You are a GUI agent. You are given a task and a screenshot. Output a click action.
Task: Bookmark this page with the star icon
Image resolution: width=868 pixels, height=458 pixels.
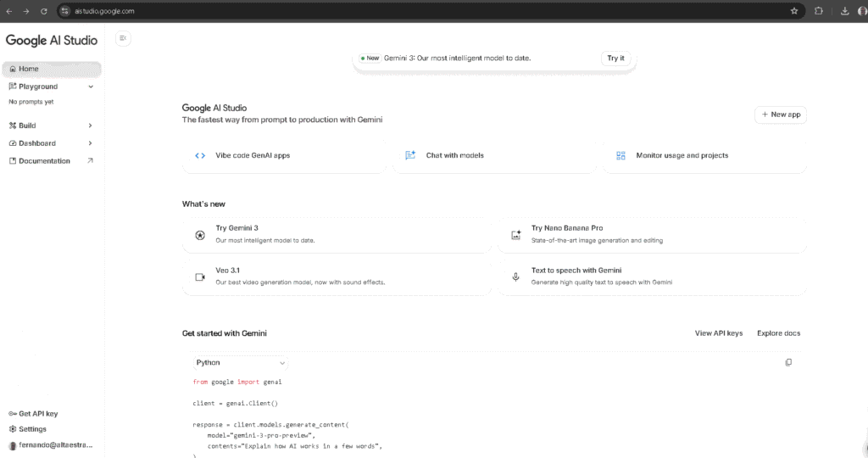click(794, 11)
